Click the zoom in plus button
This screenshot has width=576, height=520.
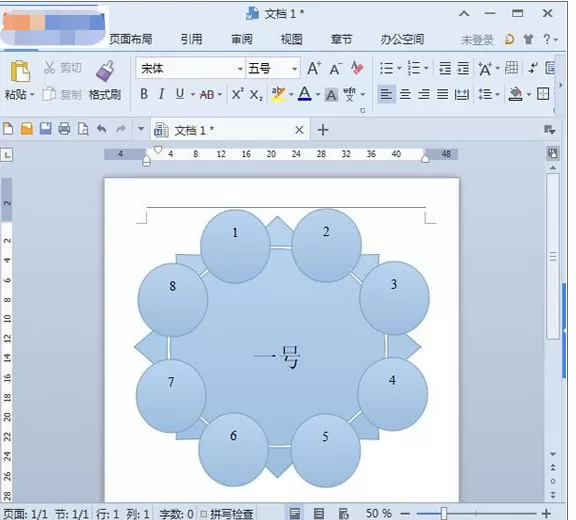tap(546, 513)
